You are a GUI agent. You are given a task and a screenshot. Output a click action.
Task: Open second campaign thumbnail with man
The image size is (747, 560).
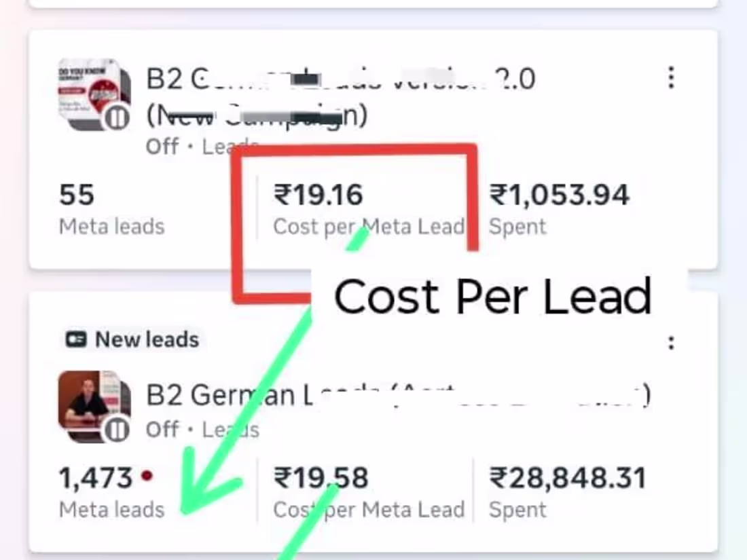pos(94,406)
